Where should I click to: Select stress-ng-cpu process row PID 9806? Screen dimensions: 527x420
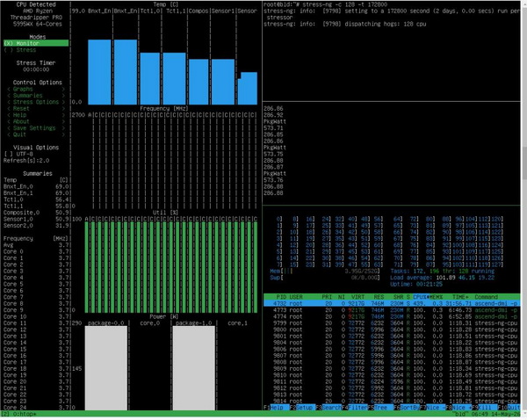(x=392, y=349)
